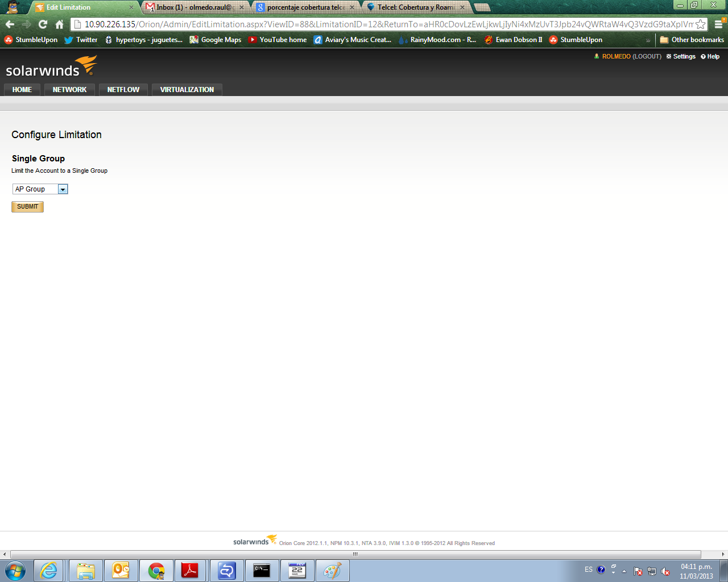Open the Help link
This screenshot has height=582, width=728.
(710, 57)
